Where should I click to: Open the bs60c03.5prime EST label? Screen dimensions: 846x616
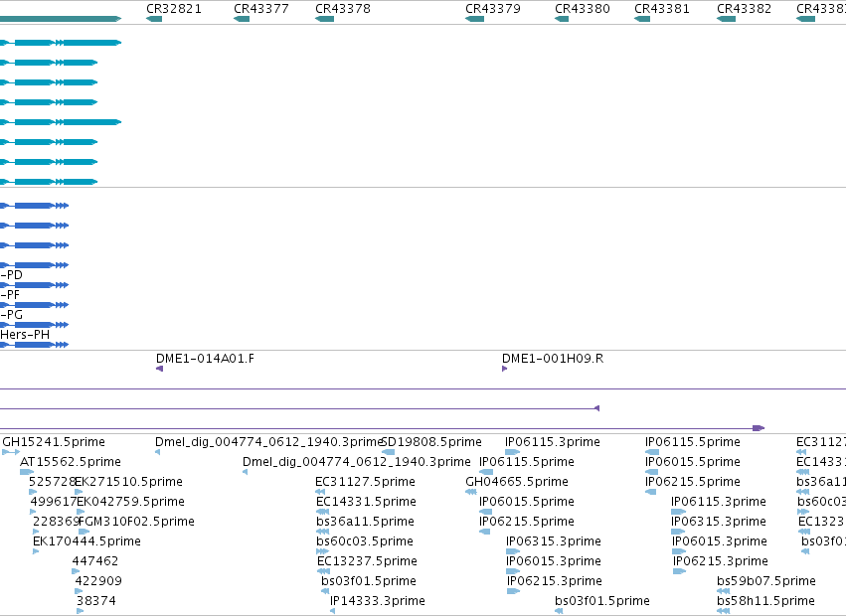tap(365, 541)
